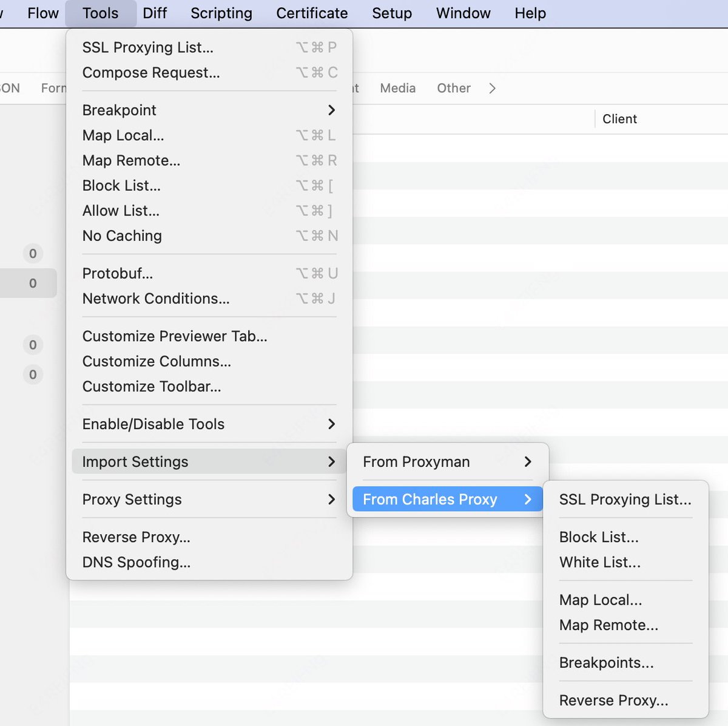The height and width of the screenshot is (726, 728).
Task: Import Map Local from Charles Proxy
Action: [x=625, y=600]
